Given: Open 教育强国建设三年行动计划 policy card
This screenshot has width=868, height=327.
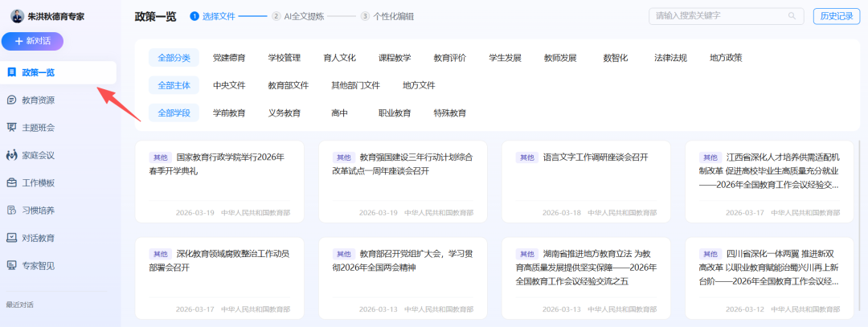Looking at the screenshot, I should point(403,182).
